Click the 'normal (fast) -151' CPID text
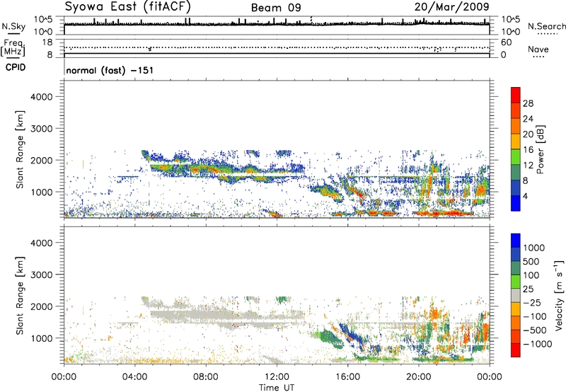This screenshot has width=566, height=392. 110,70
